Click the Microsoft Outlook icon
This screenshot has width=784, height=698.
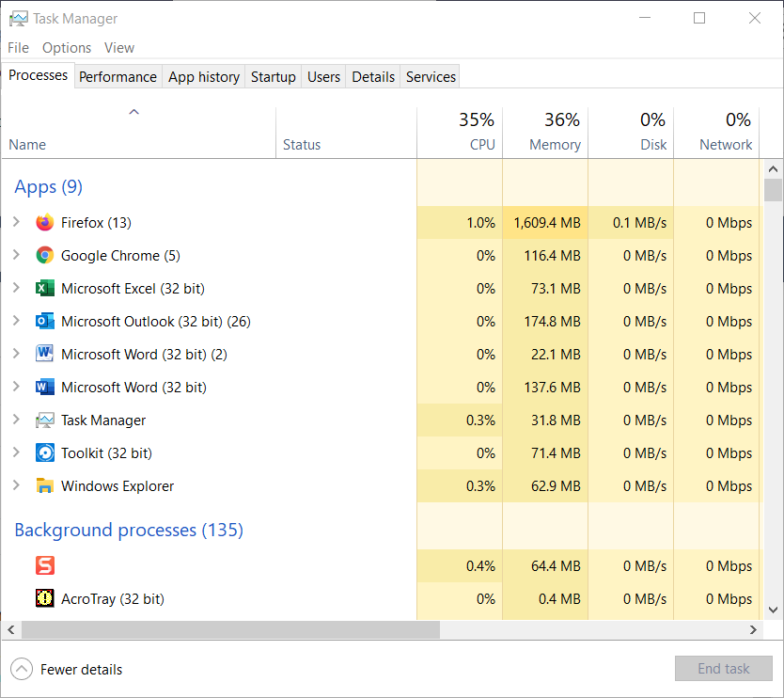45,321
